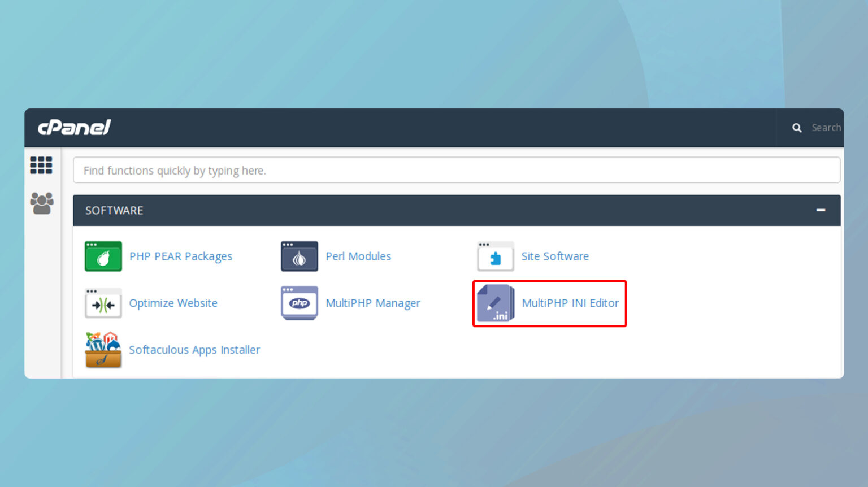Click the Search field in the top bar
This screenshot has height=487, width=868.
point(826,127)
